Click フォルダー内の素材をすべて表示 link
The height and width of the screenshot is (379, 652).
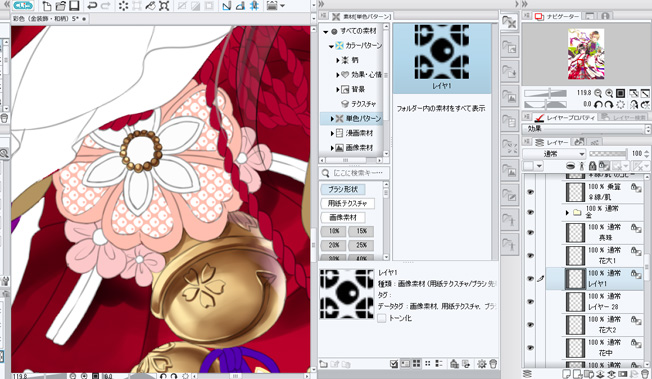pyautogui.click(x=441, y=109)
